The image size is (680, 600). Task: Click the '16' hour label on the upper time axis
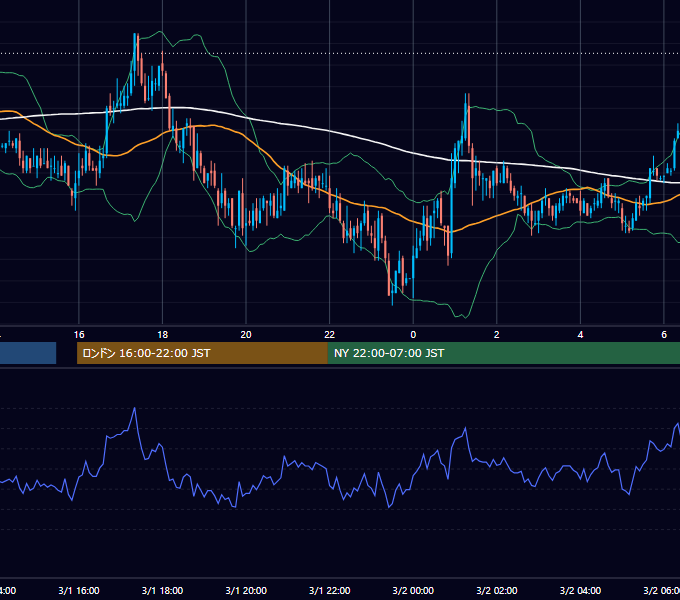[79, 335]
